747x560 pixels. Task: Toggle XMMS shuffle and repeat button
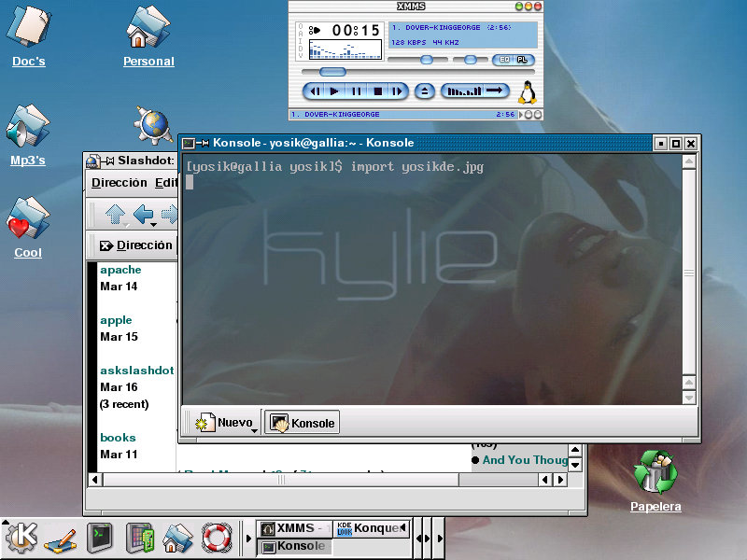click(475, 91)
